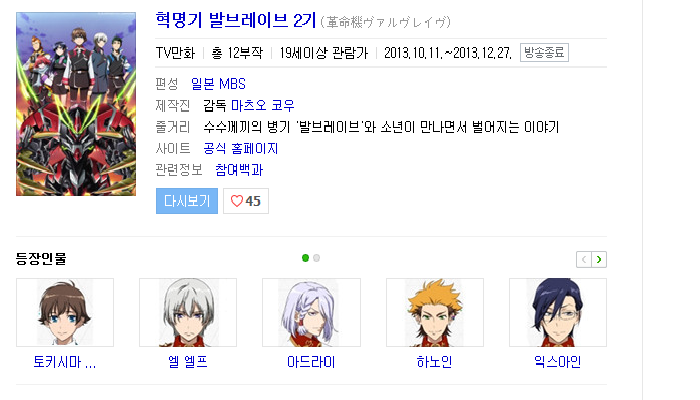Open 엘 엘프 character portrait
Viewport: 700px width, 400px height.
pos(188,312)
